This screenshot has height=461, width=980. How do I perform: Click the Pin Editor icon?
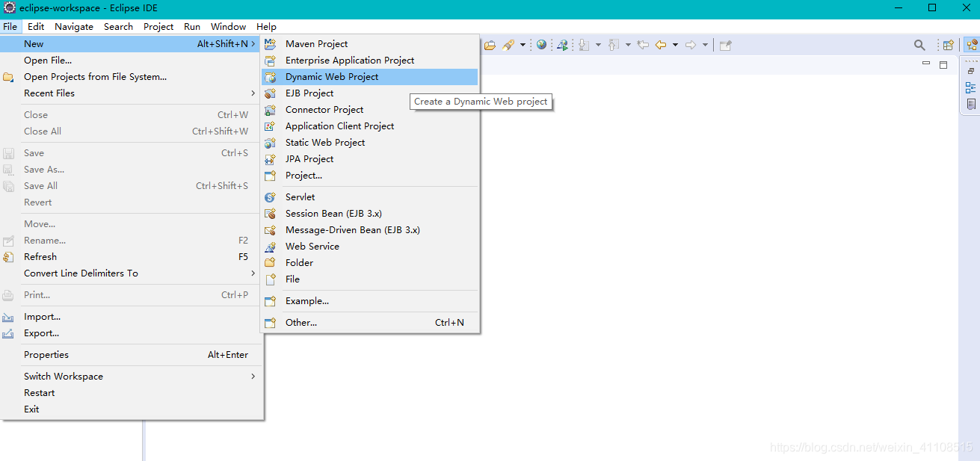[725, 45]
